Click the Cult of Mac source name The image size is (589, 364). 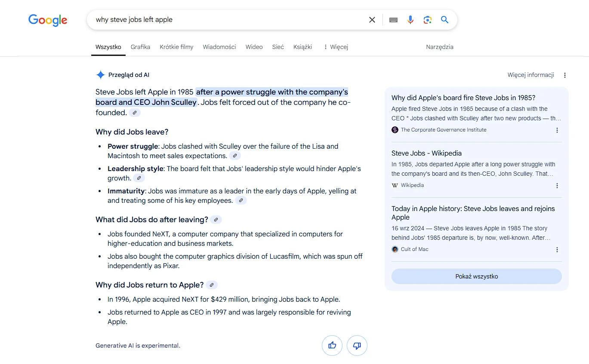tap(415, 249)
